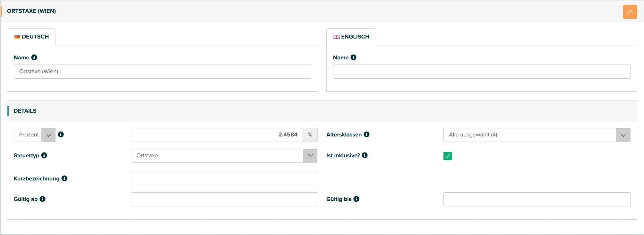
Task: Click the English name input field
Action: (482, 72)
